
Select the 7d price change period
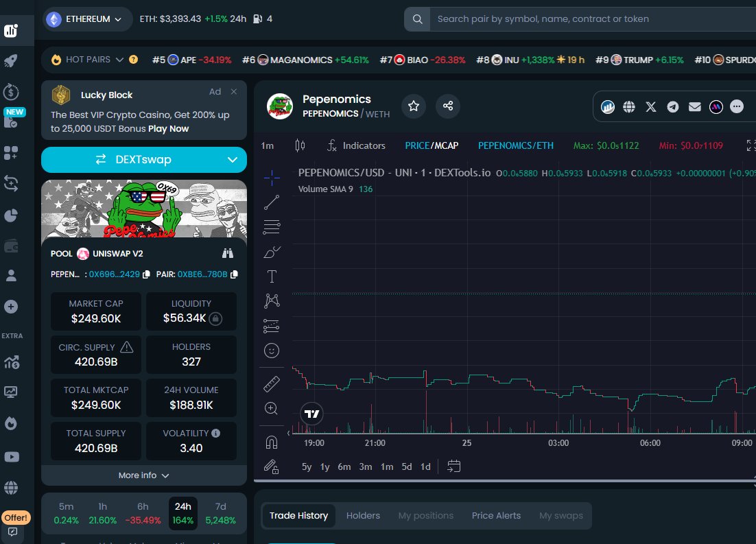click(220, 513)
